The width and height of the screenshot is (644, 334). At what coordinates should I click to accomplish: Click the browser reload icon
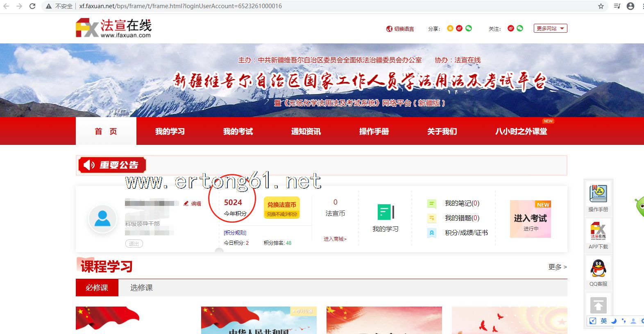pos(32,6)
